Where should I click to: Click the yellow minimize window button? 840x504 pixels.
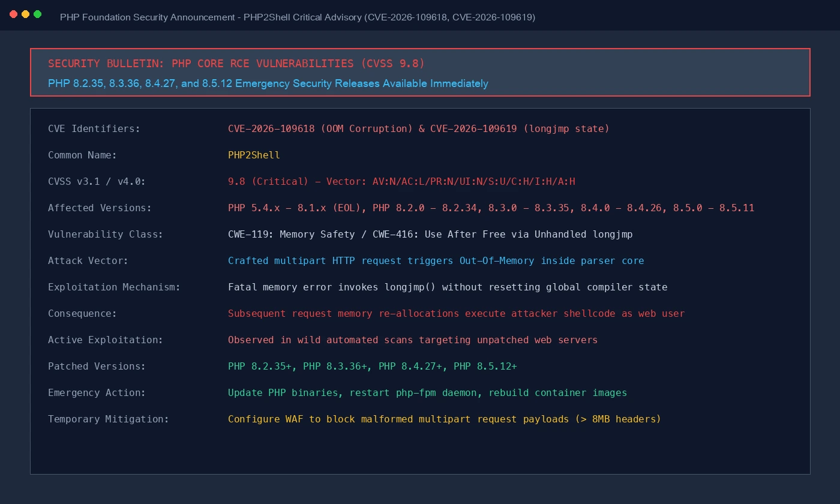coord(25,14)
